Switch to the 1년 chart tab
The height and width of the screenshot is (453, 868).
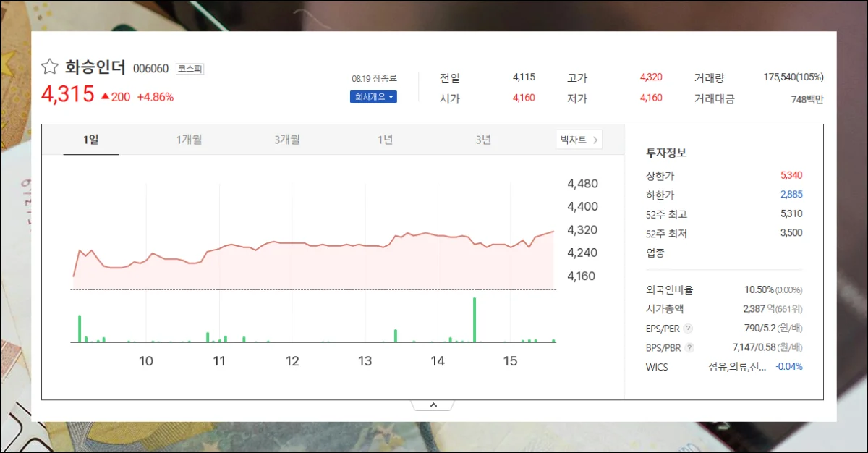tap(385, 140)
